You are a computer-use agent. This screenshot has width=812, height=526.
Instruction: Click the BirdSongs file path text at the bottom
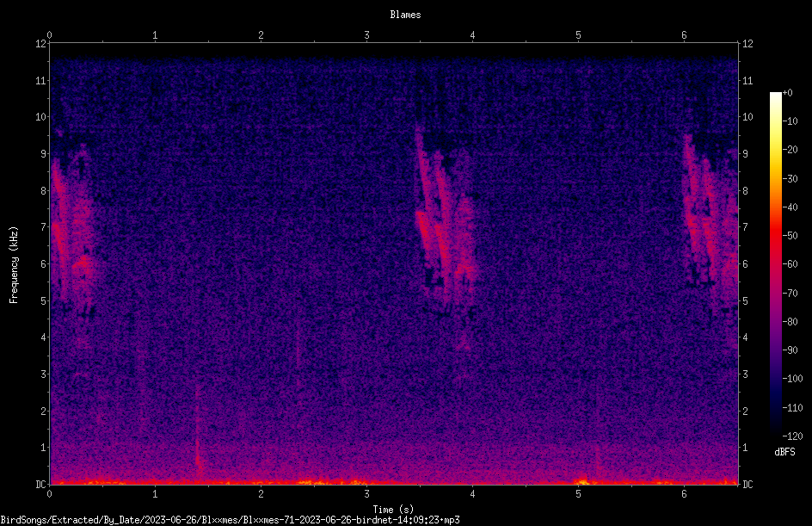tap(230, 520)
